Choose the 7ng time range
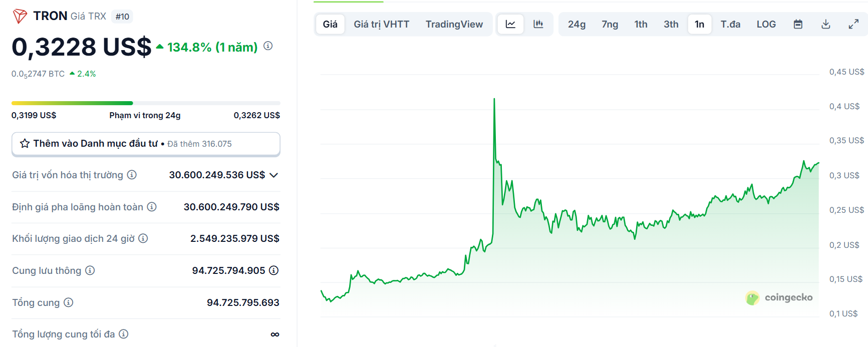 pyautogui.click(x=610, y=24)
